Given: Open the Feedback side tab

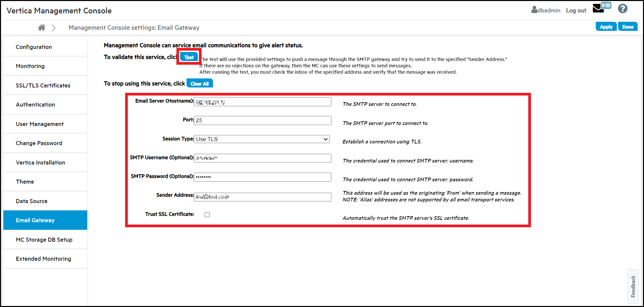Looking at the screenshot, I should coord(633,286).
